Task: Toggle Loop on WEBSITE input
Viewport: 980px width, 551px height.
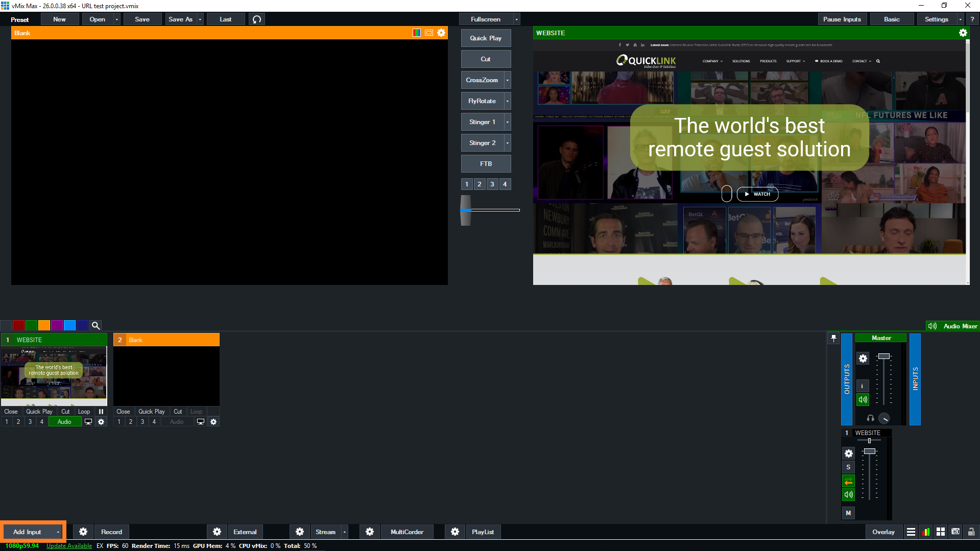Action: [84, 412]
